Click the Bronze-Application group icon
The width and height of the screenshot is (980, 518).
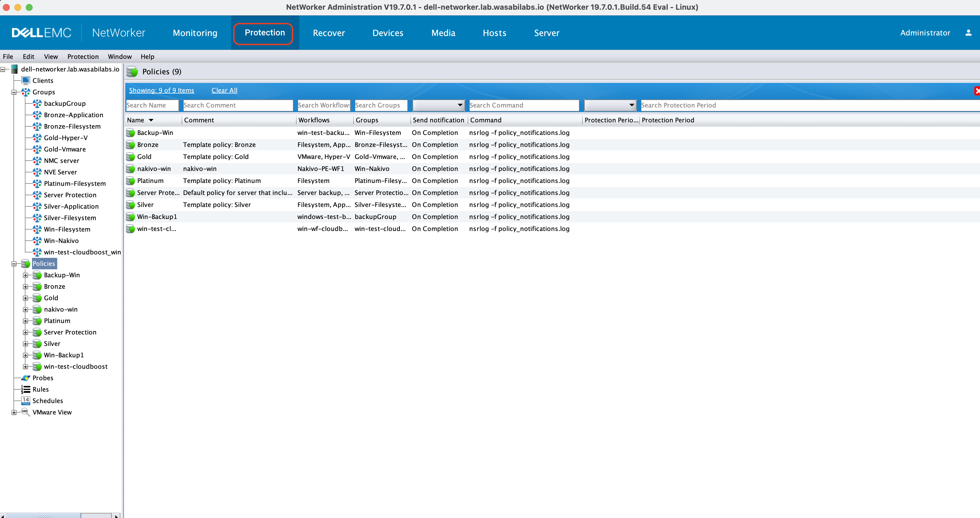click(x=37, y=115)
